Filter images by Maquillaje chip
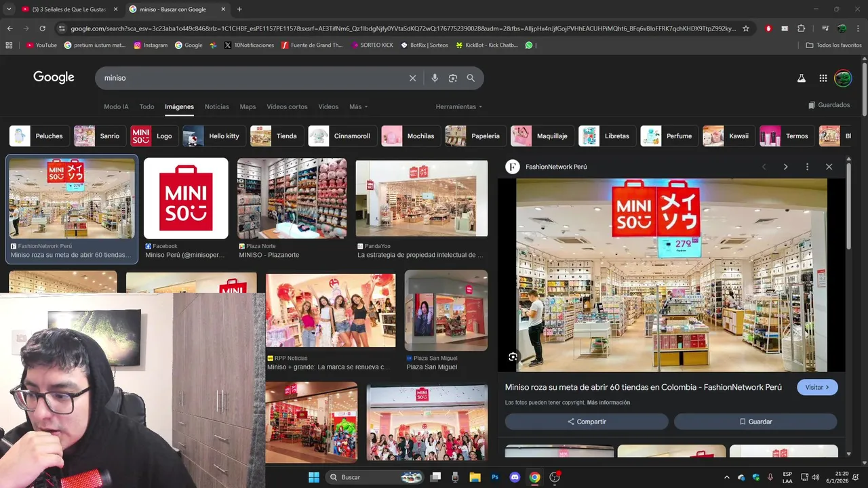The width and height of the screenshot is (868, 488). (542, 136)
